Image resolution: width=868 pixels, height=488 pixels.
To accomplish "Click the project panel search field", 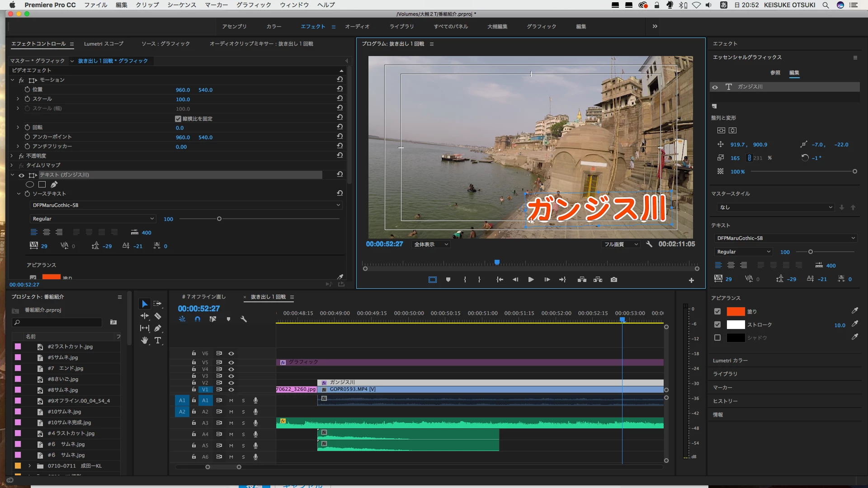I will click(x=58, y=322).
